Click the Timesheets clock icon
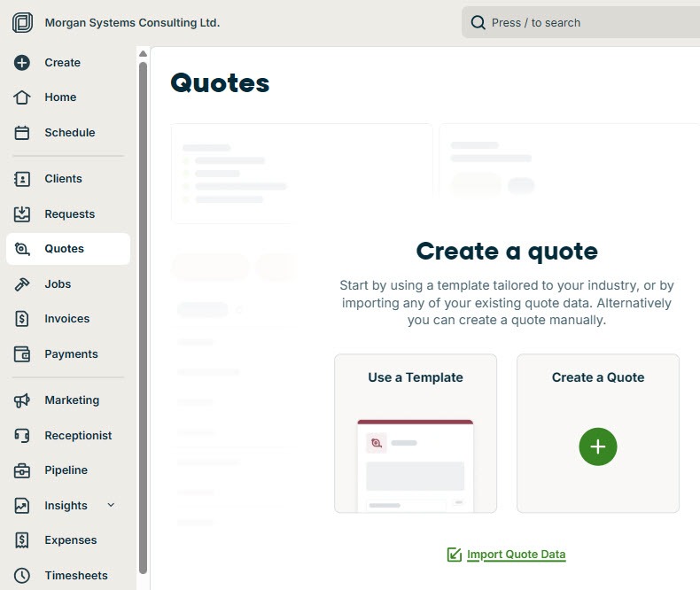The height and width of the screenshot is (590, 700). (22, 575)
